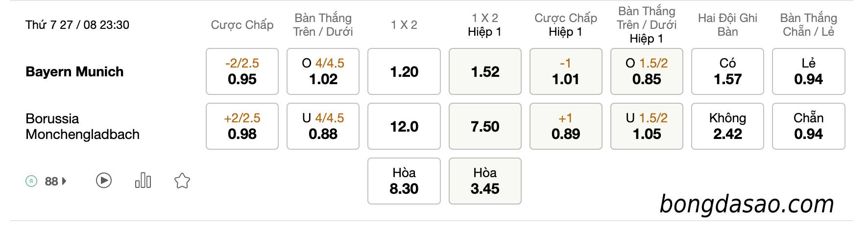Choose Monchengladbach win at 12.0
Image resolution: width=868 pixels, height=228 pixels.
(x=404, y=126)
